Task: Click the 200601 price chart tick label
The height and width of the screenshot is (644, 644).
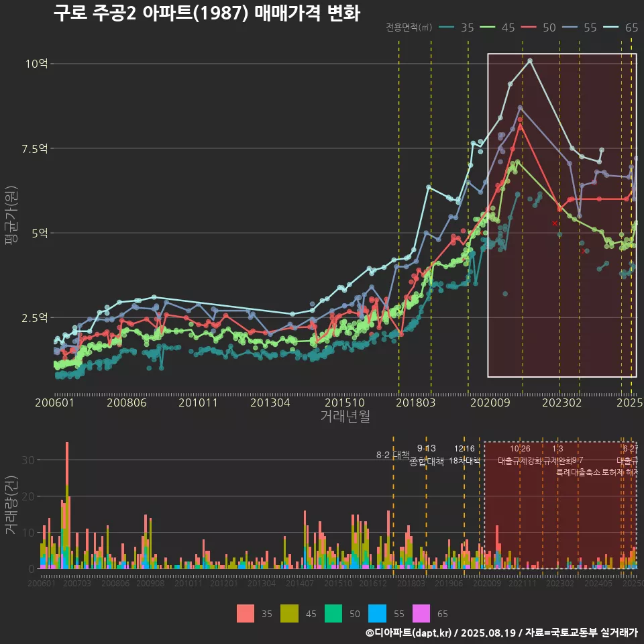Action: [x=54, y=402]
